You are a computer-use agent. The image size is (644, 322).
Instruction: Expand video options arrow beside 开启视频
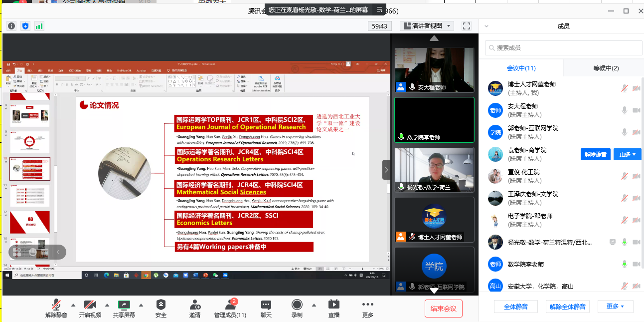107,305
